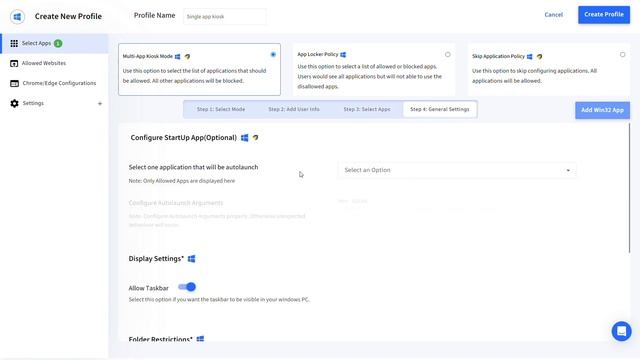Click the Allowed Websites sidebar icon

[x=14, y=63]
